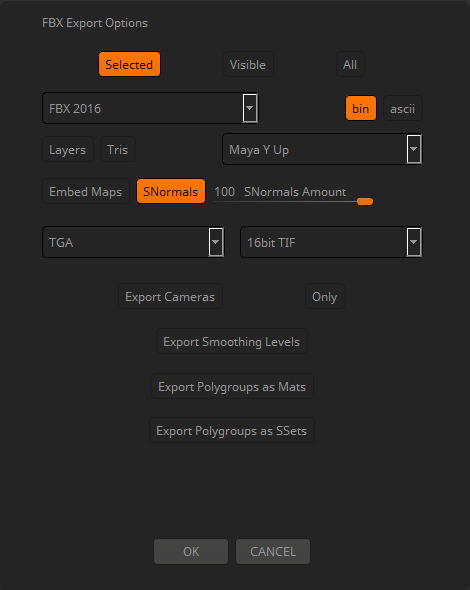Toggle the Tris option
This screenshot has height=590, width=470.
point(117,149)
